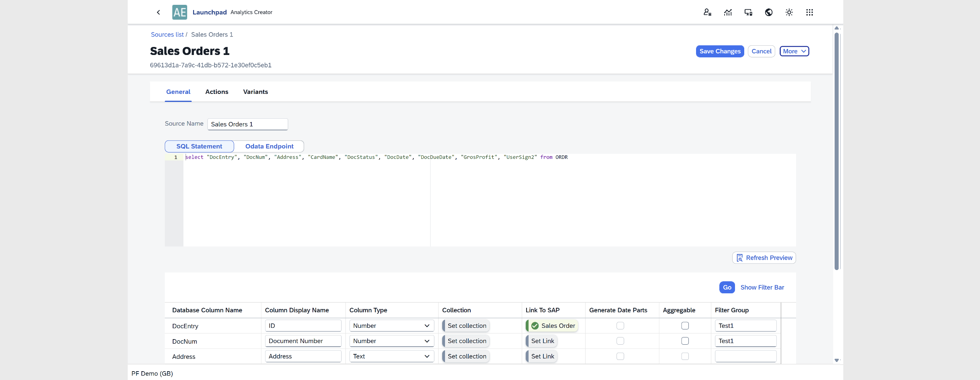
Task: Select the devices icon in the header
Action: click(748, 12)
